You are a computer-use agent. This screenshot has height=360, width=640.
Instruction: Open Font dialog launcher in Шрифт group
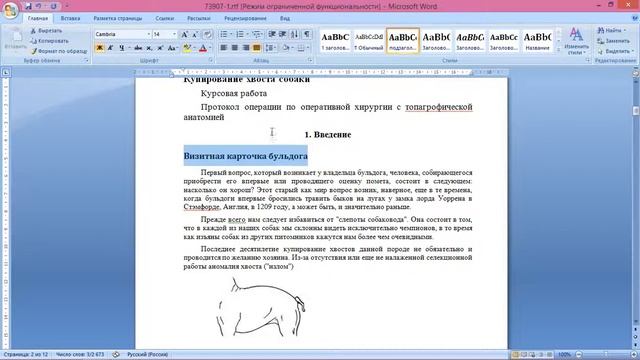211,60
